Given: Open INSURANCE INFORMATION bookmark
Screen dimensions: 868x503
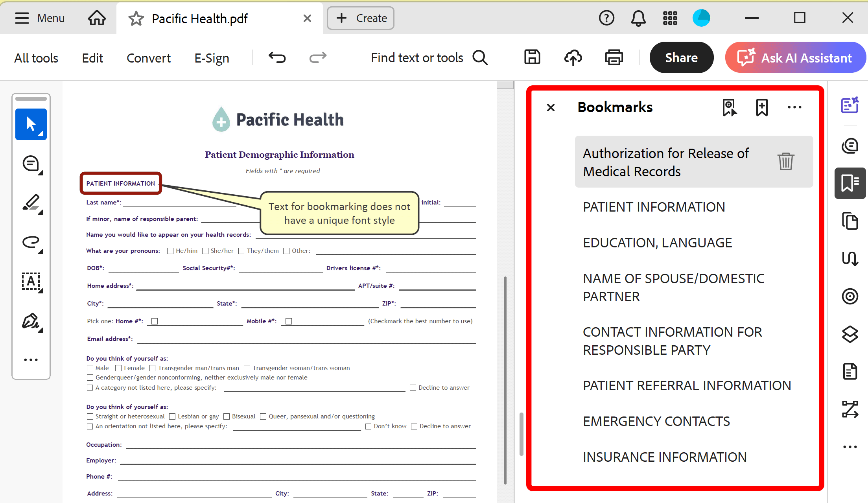Looking at the screenshot, I should [x=665, y=457].
